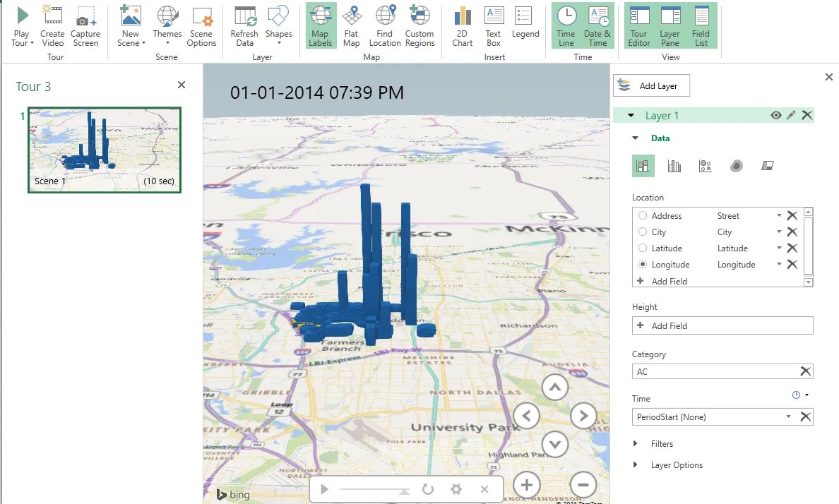The image size is (839, 504).
Task: Open the Themes menu
Action: [x=167, y=26]
